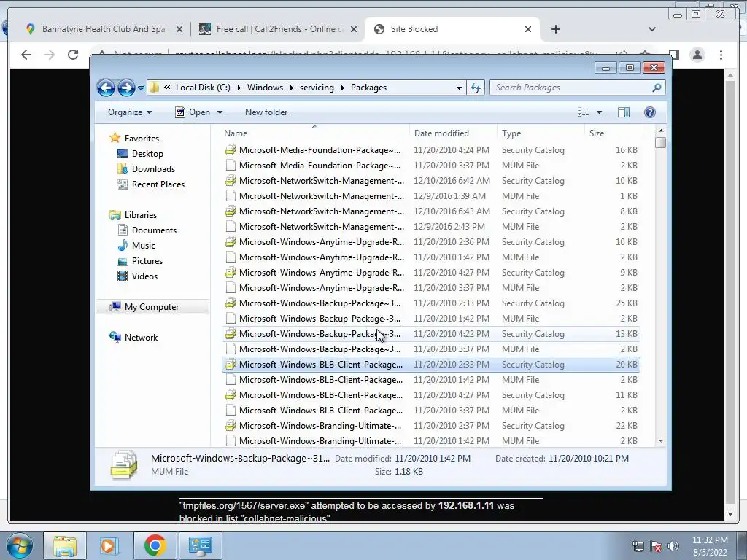
Task: Open Desktop in Favorites
Action: [x=147, y=154]
